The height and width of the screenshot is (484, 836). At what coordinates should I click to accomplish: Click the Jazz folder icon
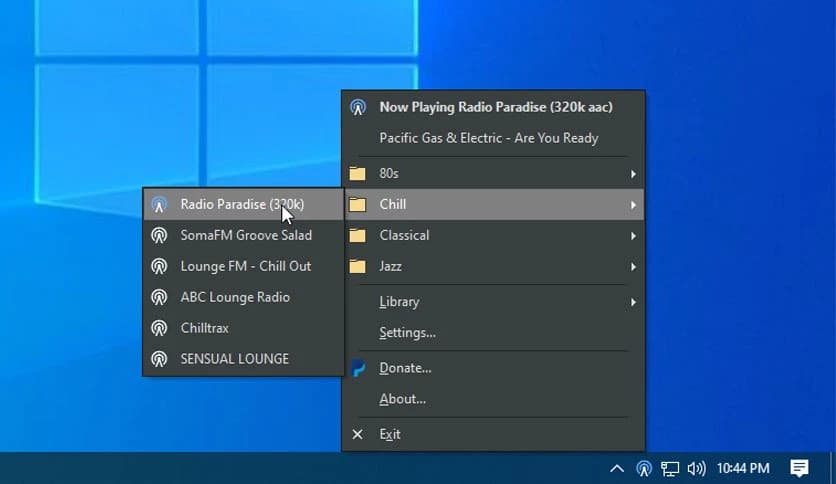(x=358, y=266)
